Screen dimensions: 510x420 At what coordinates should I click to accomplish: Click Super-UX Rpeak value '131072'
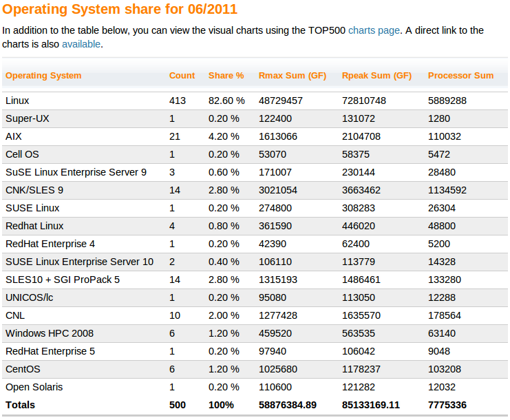358,118
